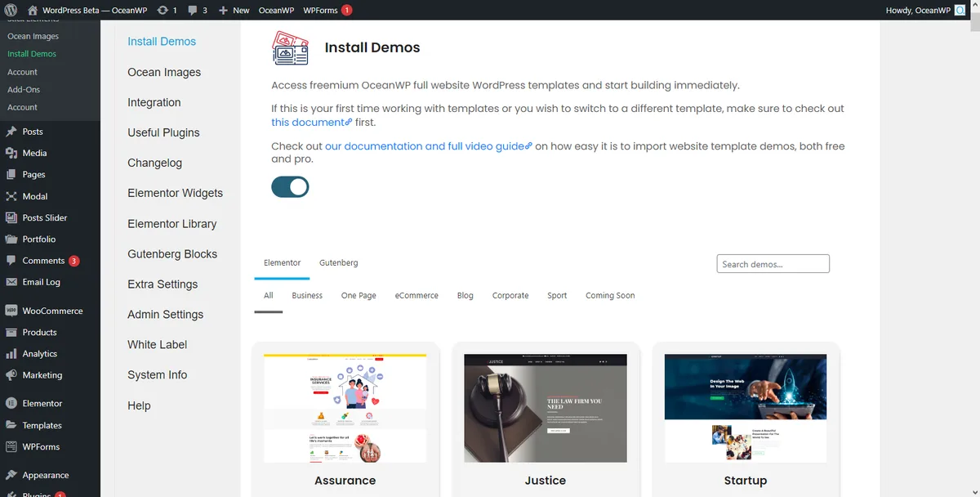Open WPForms in the top admin bar

click(x=320, y=11)
